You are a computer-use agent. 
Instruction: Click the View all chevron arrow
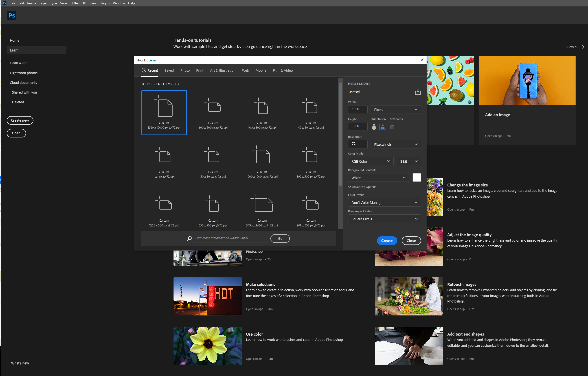(x=583, y=47)
